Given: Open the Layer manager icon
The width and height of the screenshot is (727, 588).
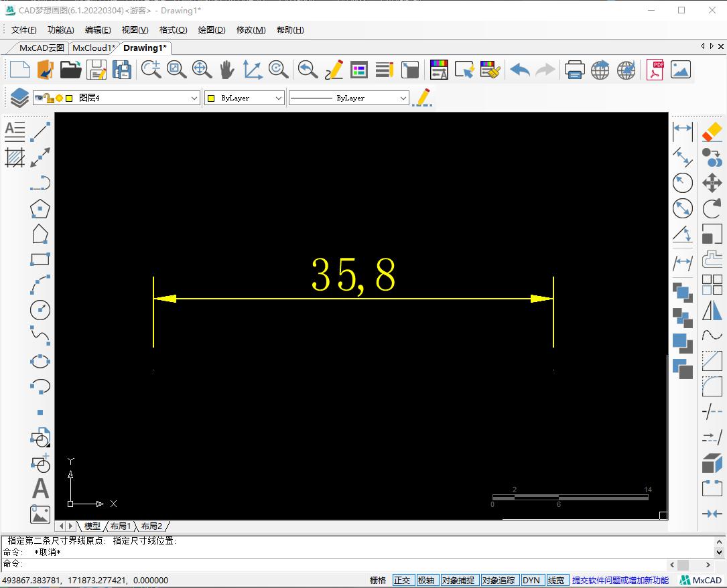Looking at the screenshot, I should (x=19, y=98).
